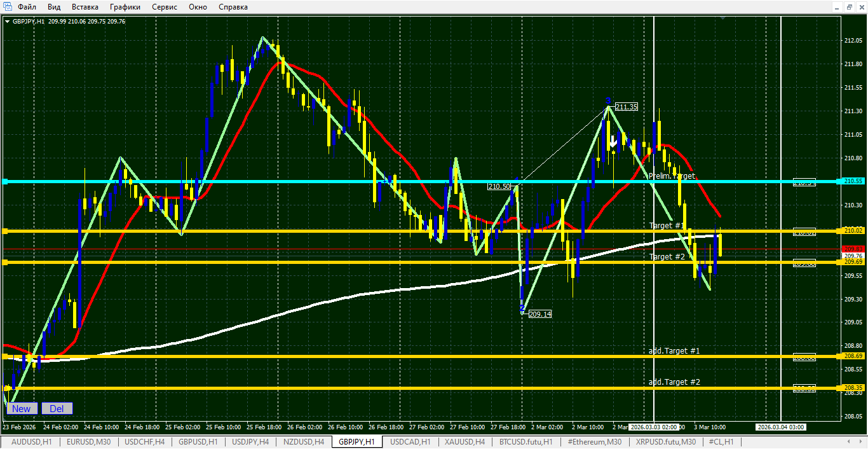
Task: Click the small triangle before GBPJPY,H1 title
Action: pos(8,21)
